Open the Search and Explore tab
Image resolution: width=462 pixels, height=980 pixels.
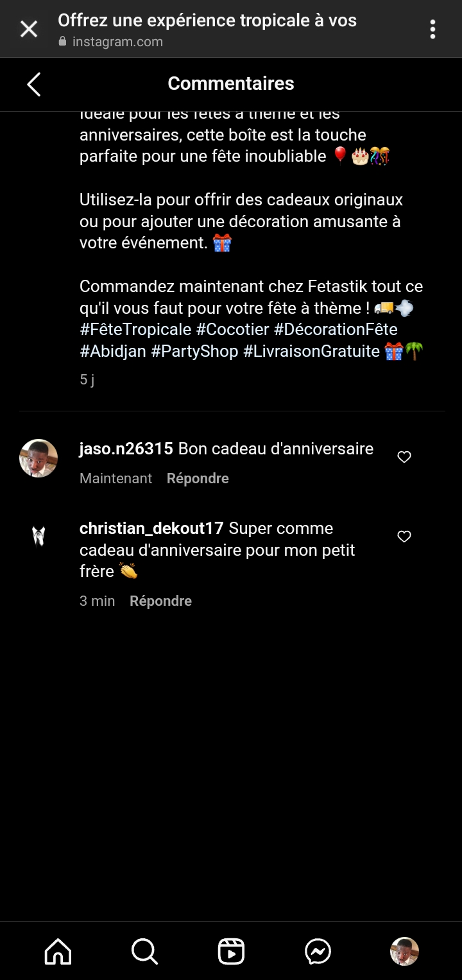point(144,951)
